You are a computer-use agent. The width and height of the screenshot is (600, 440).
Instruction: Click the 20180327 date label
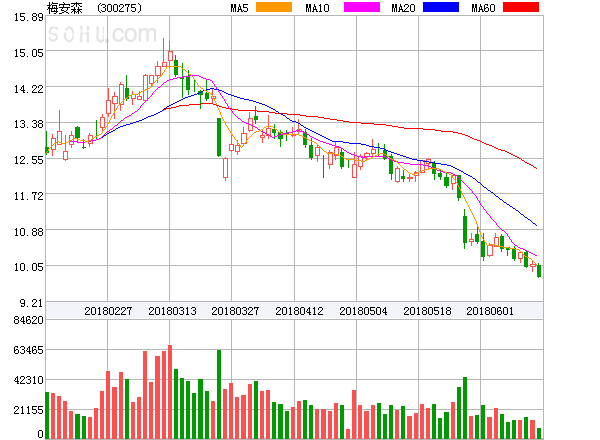coord(235,311)
